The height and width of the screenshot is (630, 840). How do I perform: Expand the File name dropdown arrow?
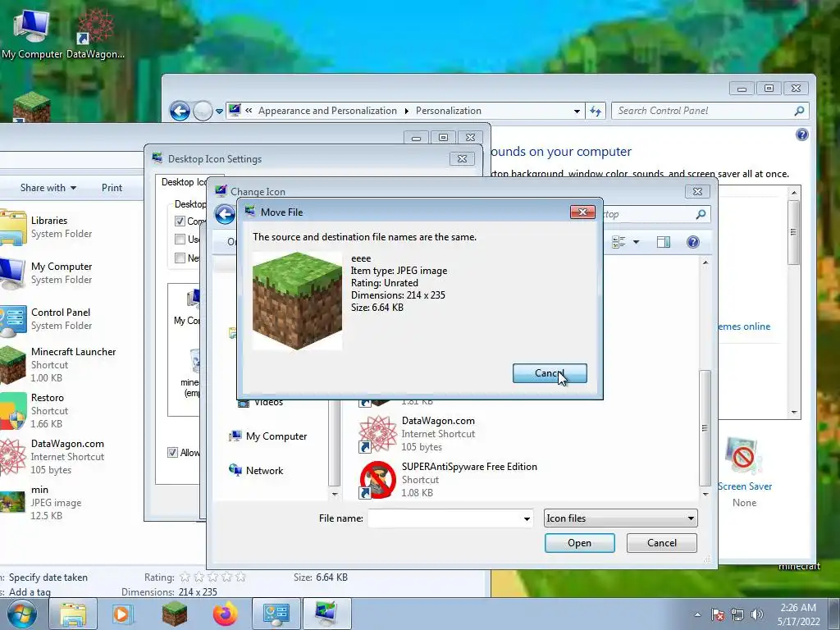527,518
